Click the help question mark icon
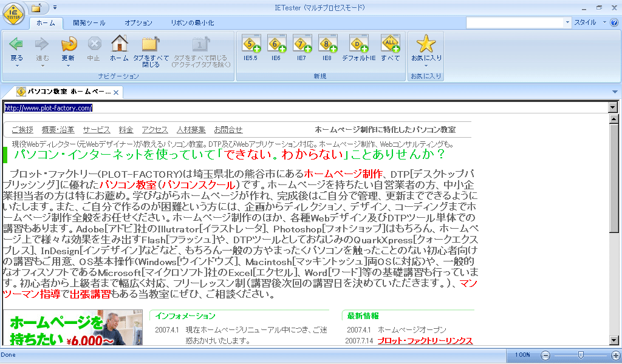 tap(613, 22)
